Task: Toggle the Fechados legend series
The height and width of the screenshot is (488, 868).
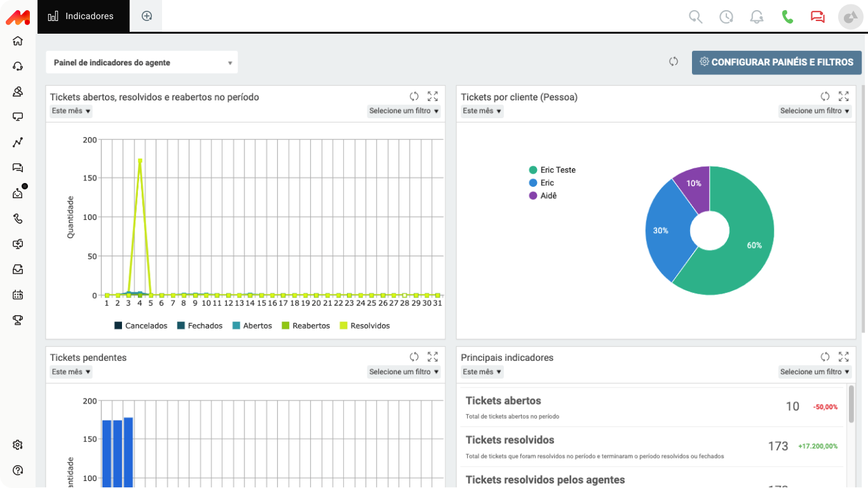Action: point(200,325)
